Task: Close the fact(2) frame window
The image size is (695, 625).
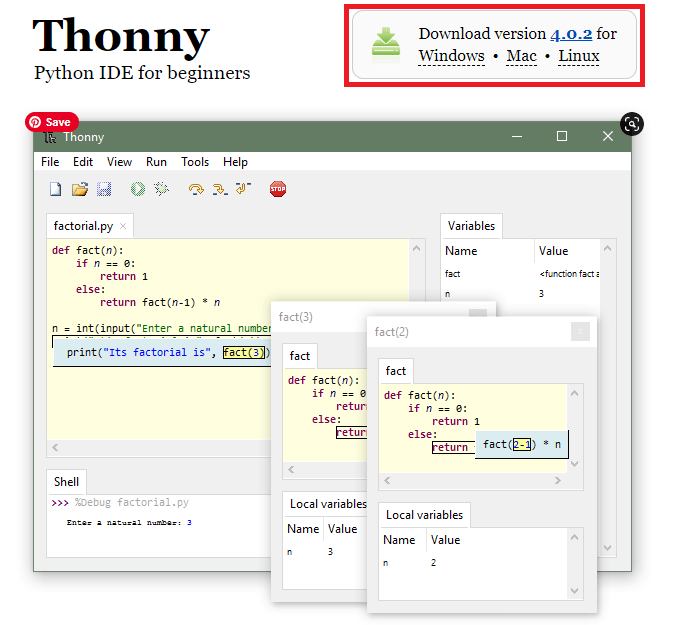Action: pos(580,332)
